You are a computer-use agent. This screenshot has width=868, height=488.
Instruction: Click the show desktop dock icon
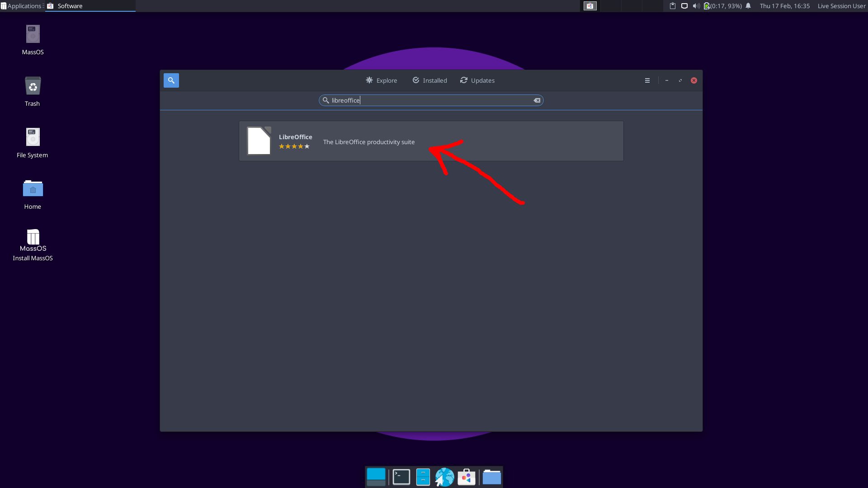tap(376, 477)
